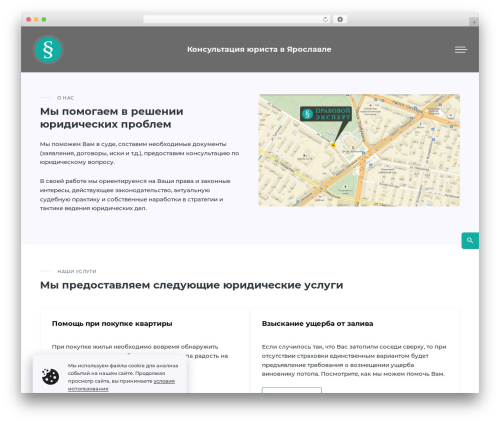Click the outlined button under Взыскание ущерба от залива
This screenshot has width=500, height=423.
click(292, 390)
